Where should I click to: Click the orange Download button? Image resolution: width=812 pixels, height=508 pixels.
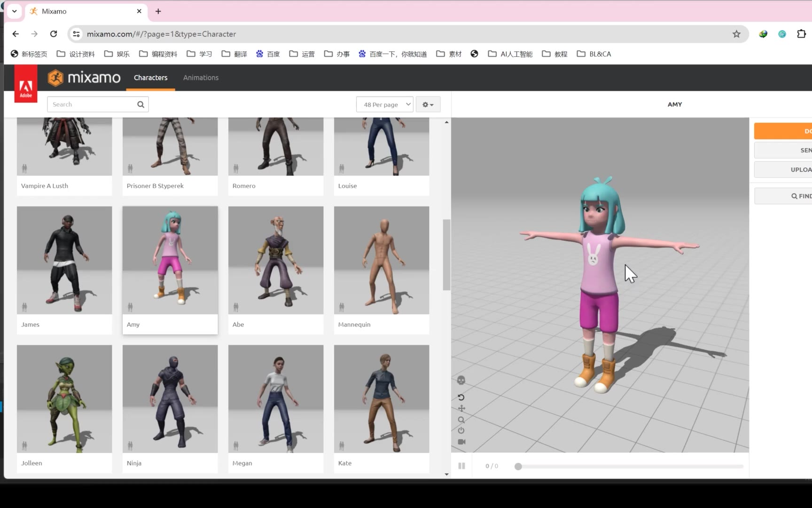(783, 131)
